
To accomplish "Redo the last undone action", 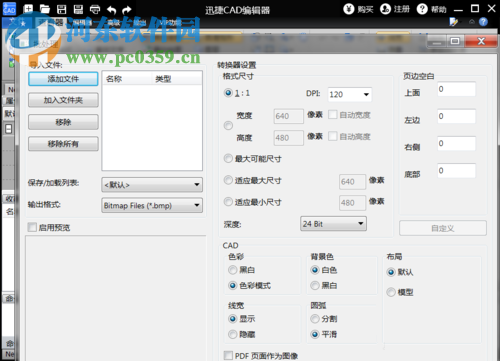I will click(x=127, y=10).
